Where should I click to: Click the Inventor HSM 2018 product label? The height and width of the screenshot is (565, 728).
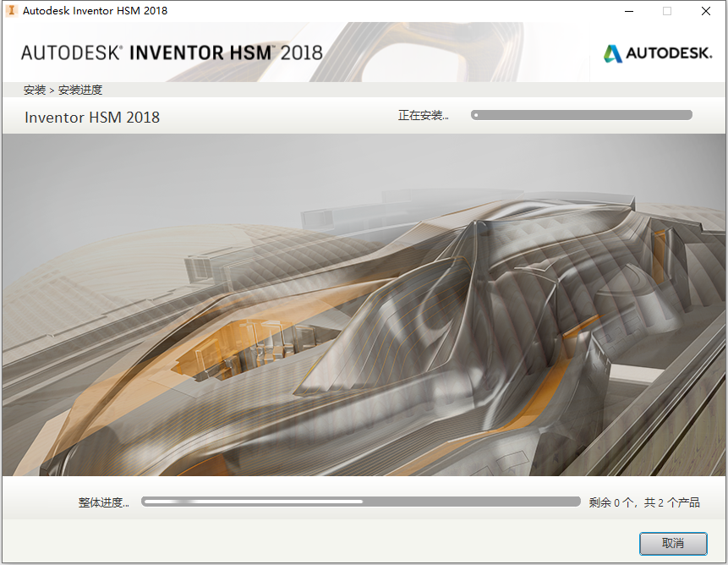(92, 118)
